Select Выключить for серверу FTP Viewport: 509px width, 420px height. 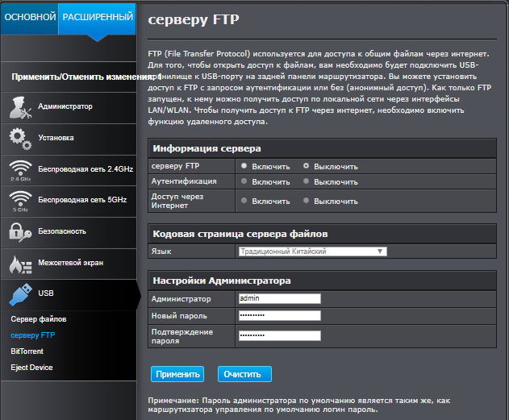[306, 166]
